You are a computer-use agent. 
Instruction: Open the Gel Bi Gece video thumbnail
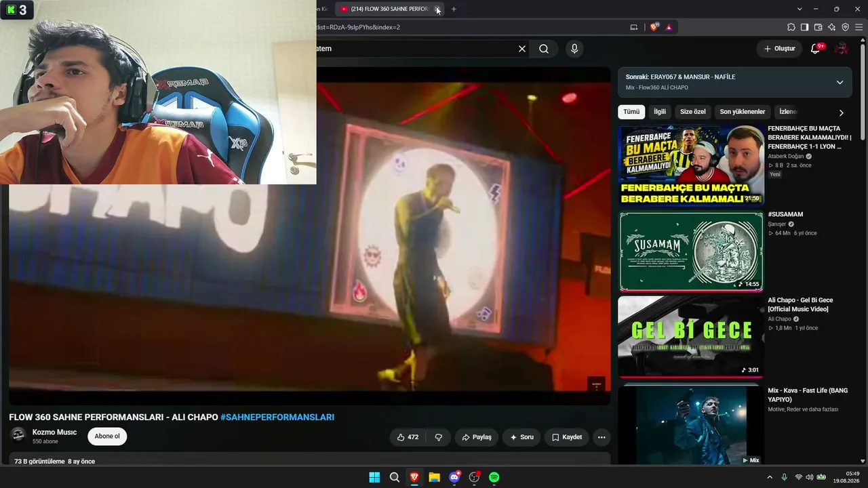[691, 337]
